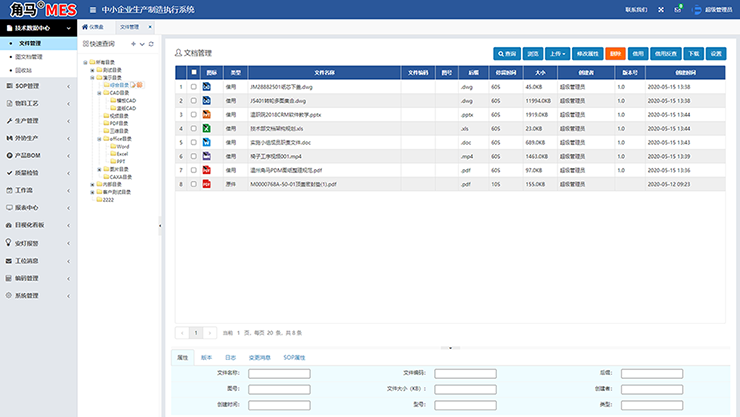Select the checkbox for row 8 pdf file
Screen dimensions: 740x417
point(194,185)
